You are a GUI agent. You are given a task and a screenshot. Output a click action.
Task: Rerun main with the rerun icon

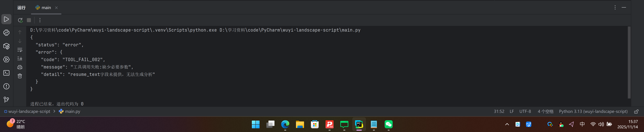tap(20, 20)
